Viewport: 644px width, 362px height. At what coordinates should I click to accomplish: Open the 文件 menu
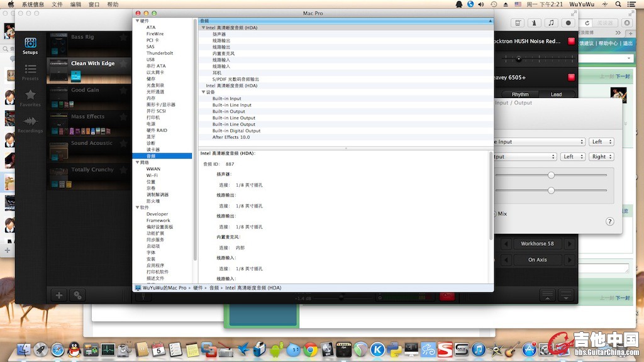57,4
